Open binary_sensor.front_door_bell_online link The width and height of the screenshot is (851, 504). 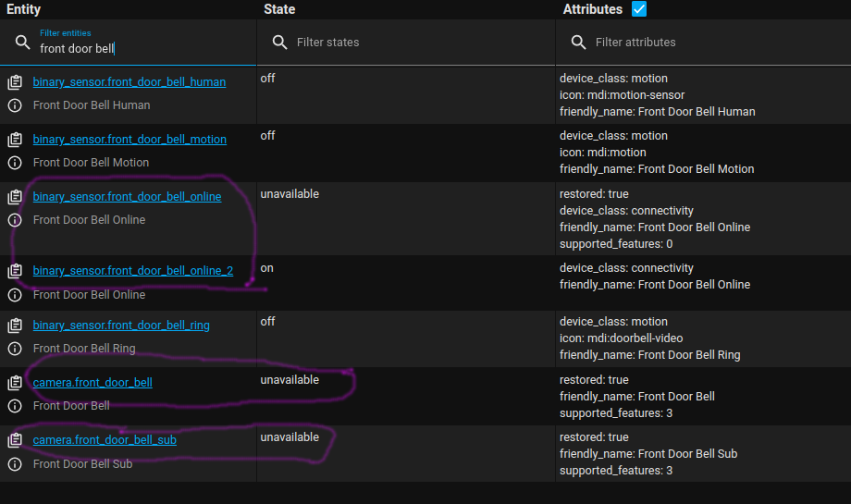click(127, 197)
